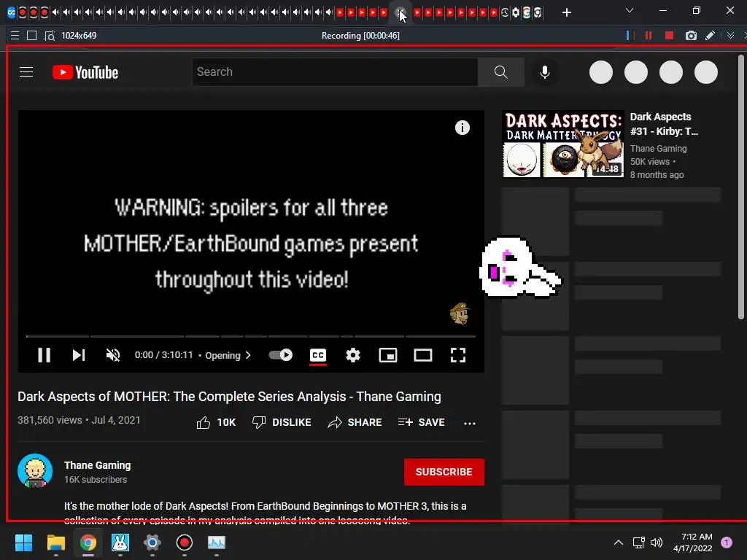Open clock showing 7:12 AM
Screen dimensions: 747x560
click(x=693, y=542)
